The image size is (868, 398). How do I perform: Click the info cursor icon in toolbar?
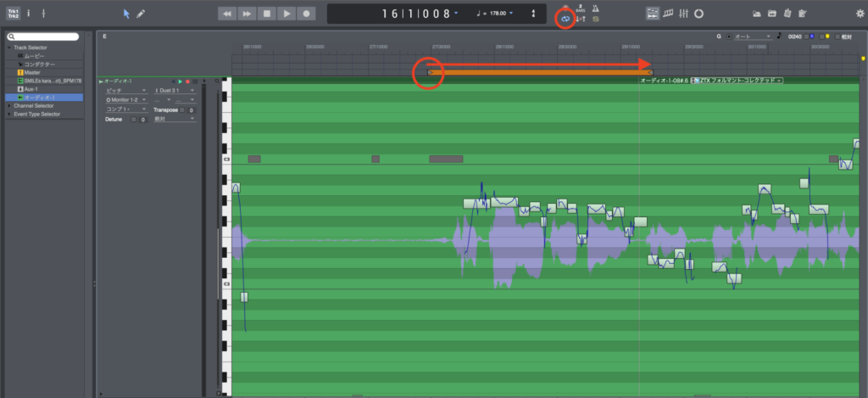(x=29, y=14)
